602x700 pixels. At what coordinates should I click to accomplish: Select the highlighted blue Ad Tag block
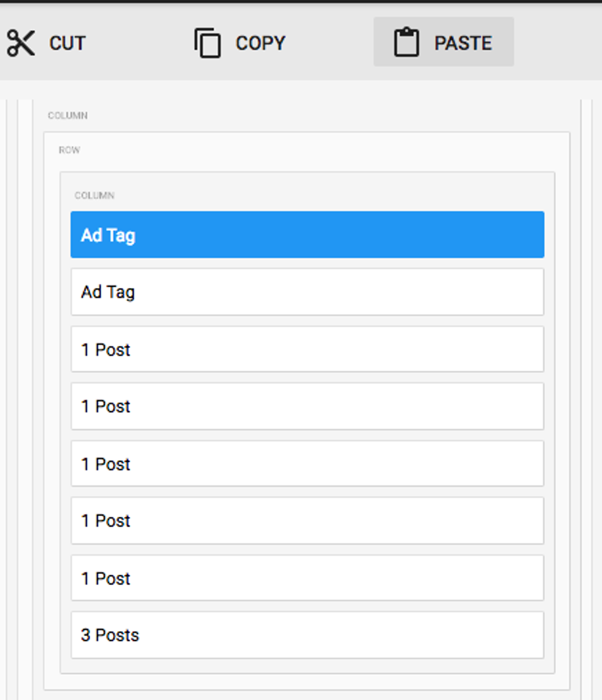(307, 235)
